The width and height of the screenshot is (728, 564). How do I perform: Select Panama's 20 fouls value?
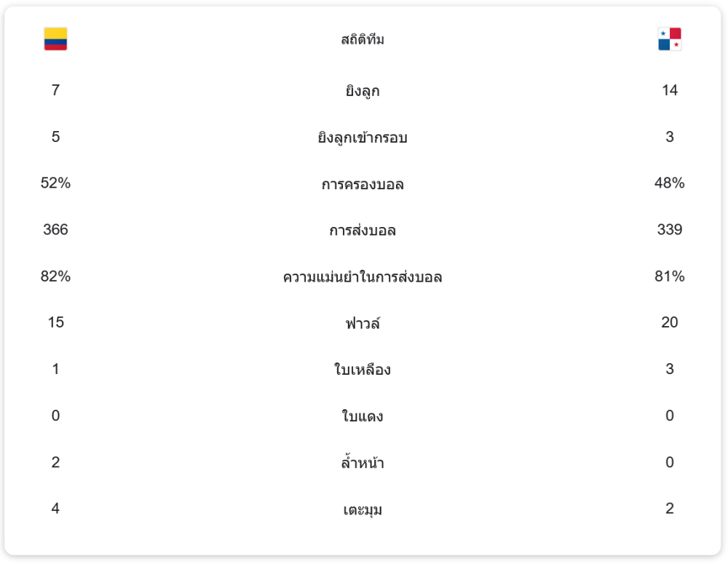point(669,322)
